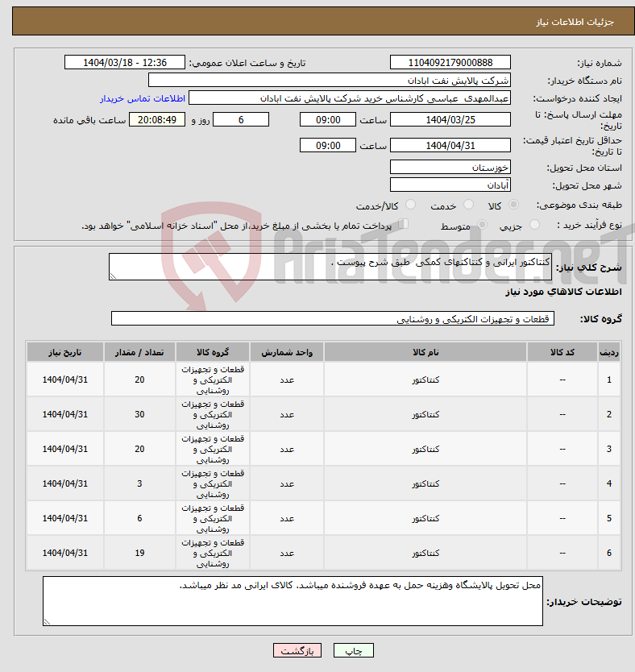Click the جزئیات اطلاعات نیاز page header

tap(575, 22)
